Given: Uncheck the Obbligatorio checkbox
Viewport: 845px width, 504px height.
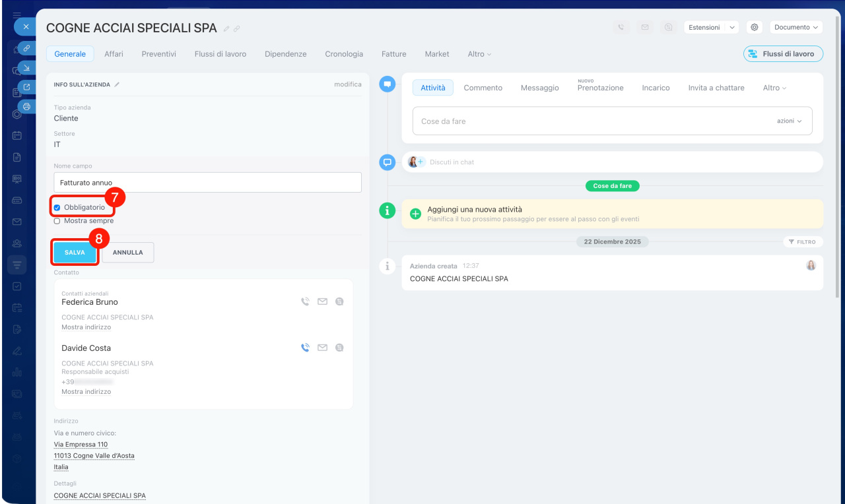Looking at the screenshot, I should click(x=57, y=208).
